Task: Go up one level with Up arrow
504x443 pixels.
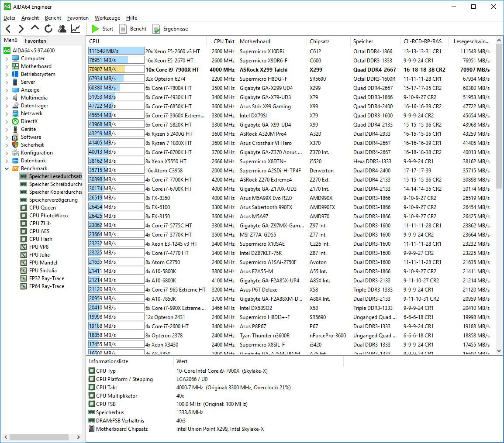Action: click(x=35, y=28)
